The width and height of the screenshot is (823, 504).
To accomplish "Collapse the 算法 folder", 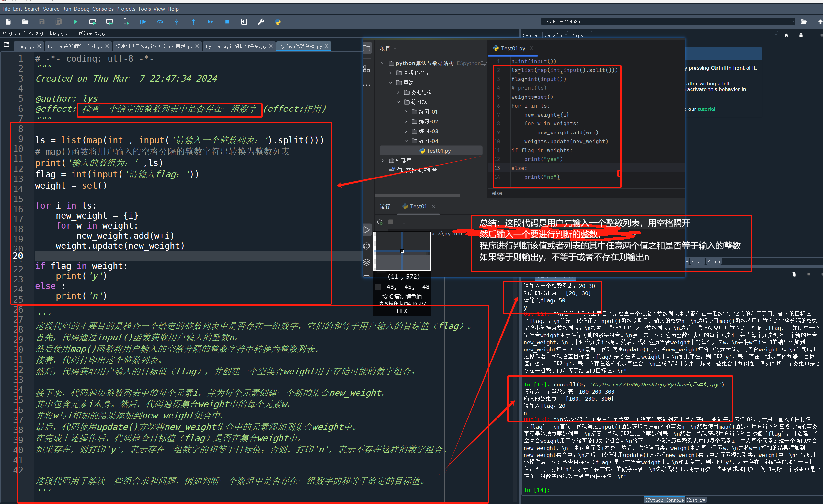I will (x=391, y=83).
